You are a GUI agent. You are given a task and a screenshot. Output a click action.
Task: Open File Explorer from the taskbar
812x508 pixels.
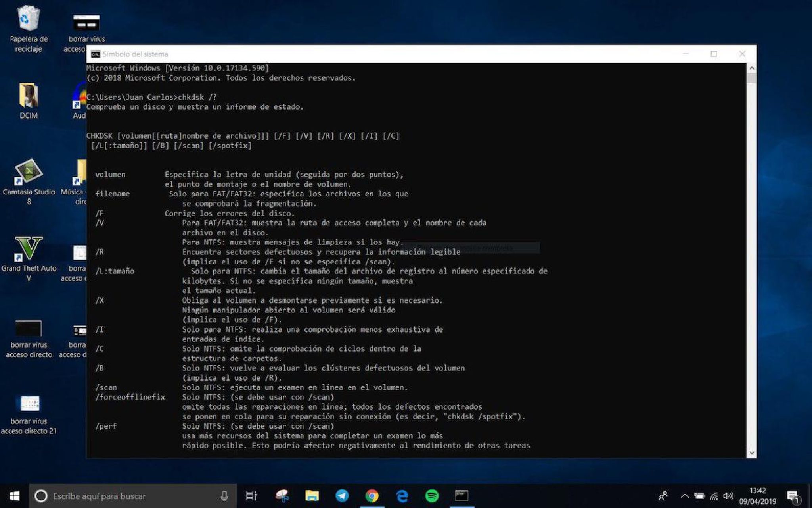coord(312,496)
